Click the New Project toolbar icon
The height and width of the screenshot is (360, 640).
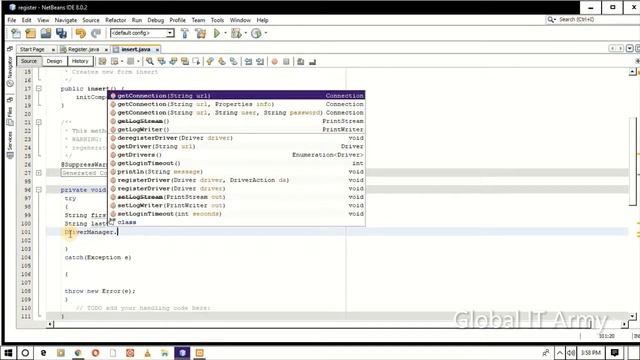coord(31,33)
